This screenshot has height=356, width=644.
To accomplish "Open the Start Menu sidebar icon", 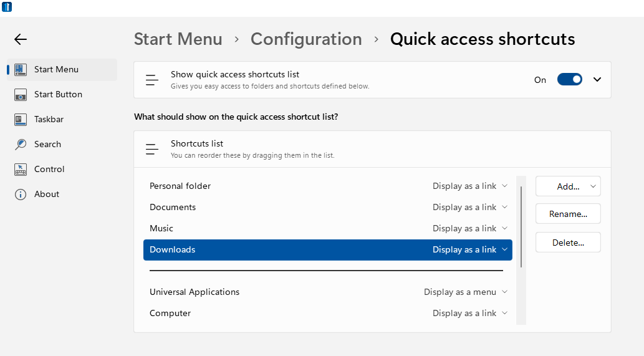I will [21, 69].
